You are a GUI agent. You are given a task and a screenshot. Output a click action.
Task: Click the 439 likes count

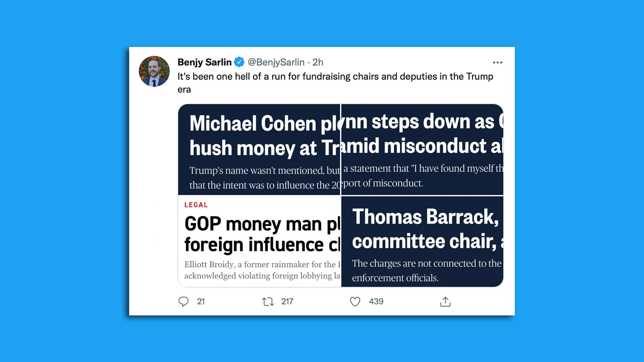[376, 302]
